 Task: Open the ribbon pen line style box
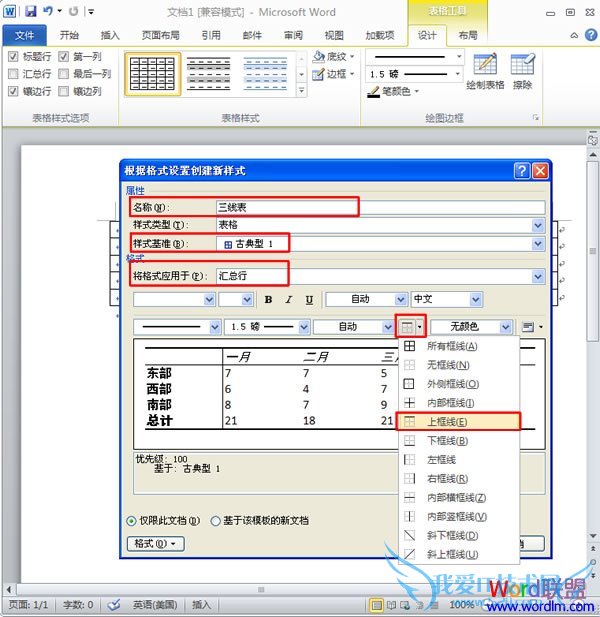[415, 57]
